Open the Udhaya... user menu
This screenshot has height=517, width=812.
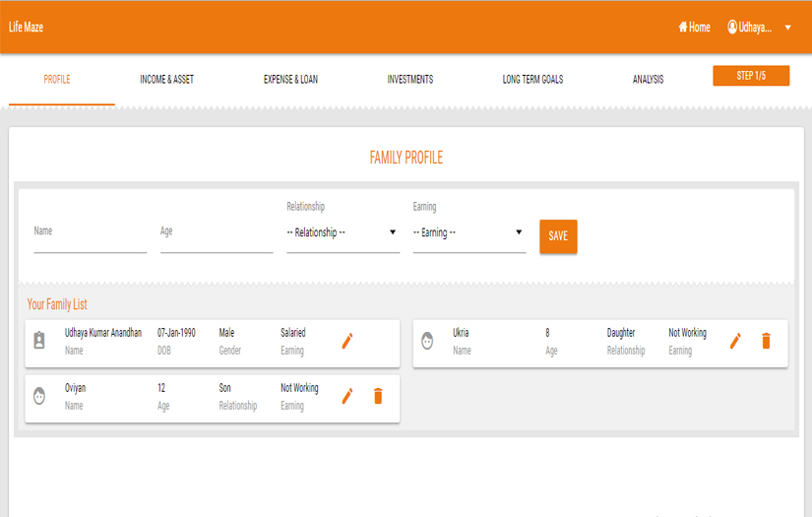755,28
